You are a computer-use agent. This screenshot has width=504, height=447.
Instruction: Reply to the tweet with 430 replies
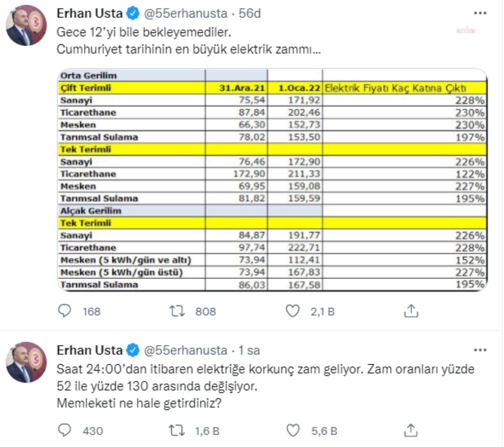(x=64, y=431)
